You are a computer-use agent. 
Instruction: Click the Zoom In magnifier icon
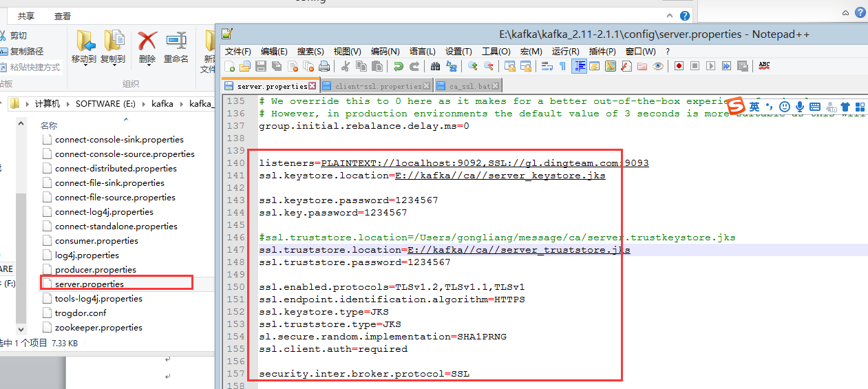coord(473,66)
